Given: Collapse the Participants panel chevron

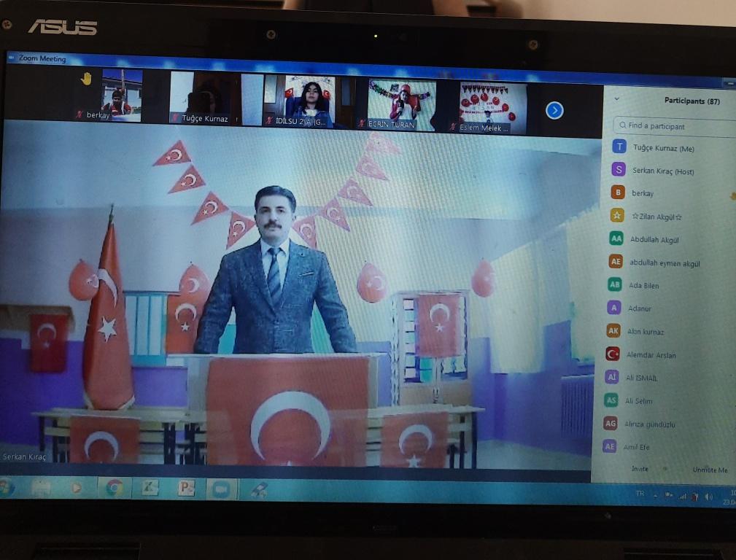Looking at the screenshot, I should pyautogui.click(x=616, y=98).
